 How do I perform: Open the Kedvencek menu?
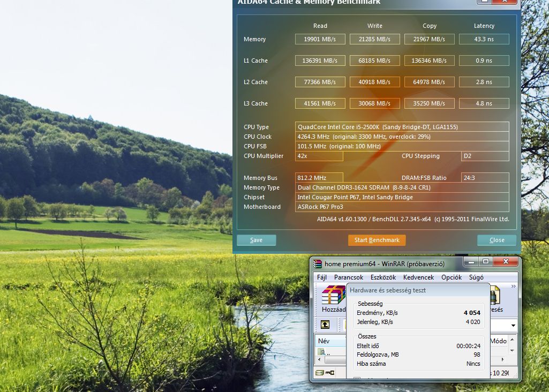[418, 277]
